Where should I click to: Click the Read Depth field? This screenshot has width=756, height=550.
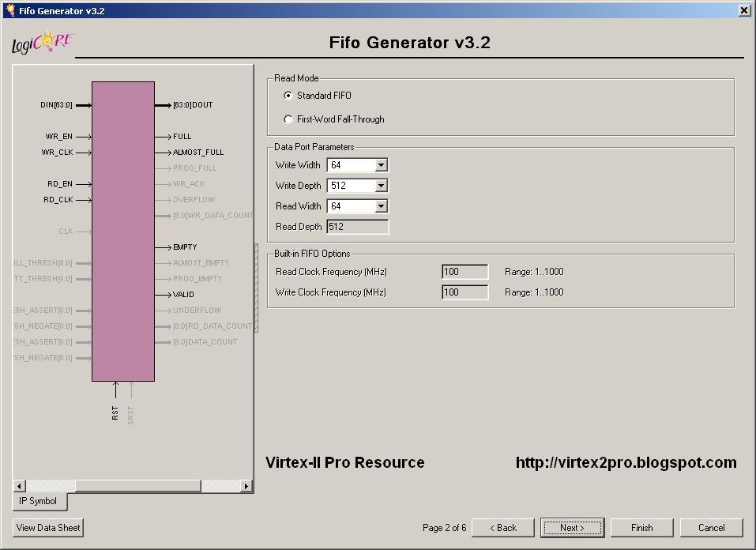(357, 227)
